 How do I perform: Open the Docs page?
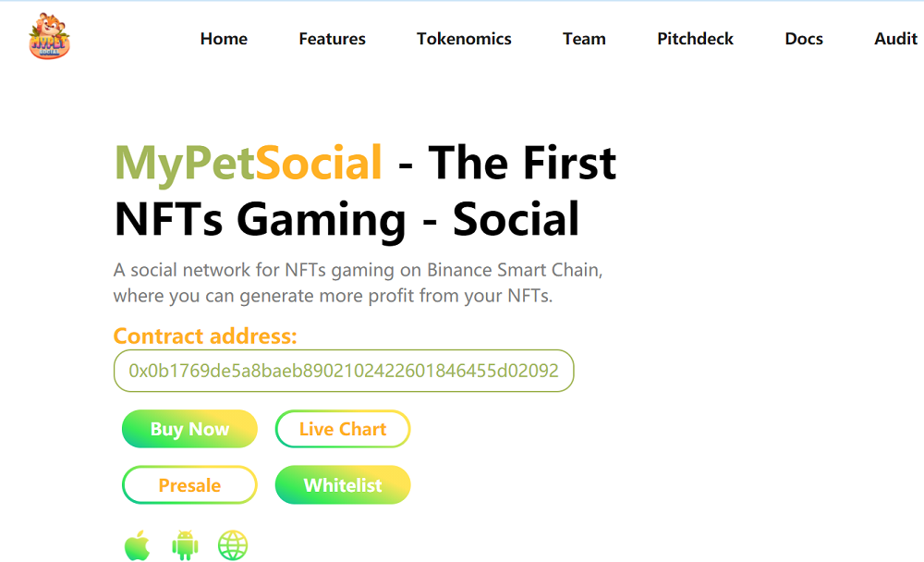[x=804, y=39]
